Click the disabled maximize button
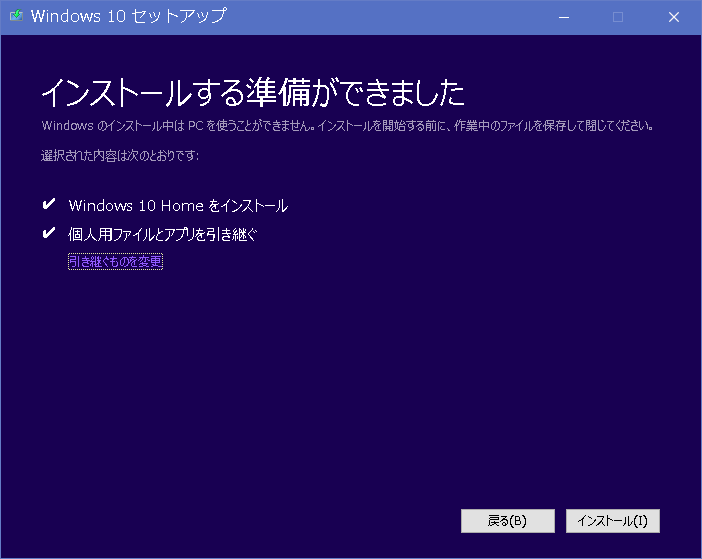The image size is (702, 559). pos(618,17)
